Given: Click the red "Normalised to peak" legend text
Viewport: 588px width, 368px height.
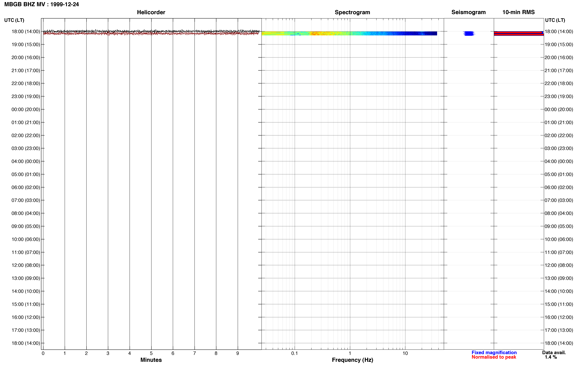Looking at the screenshot, I should (x=494, y=357).
